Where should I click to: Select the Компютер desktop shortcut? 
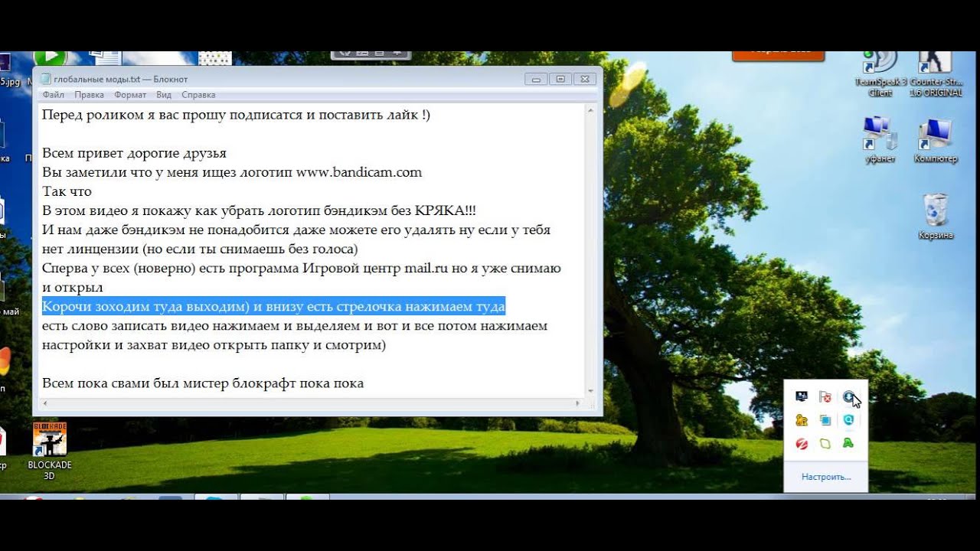(x=935, y=141)
